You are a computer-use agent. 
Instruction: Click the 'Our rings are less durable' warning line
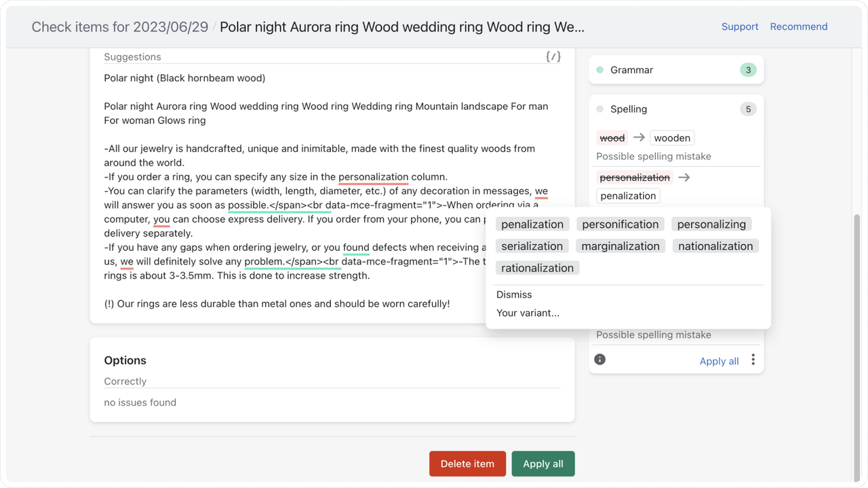pos(277,304)
